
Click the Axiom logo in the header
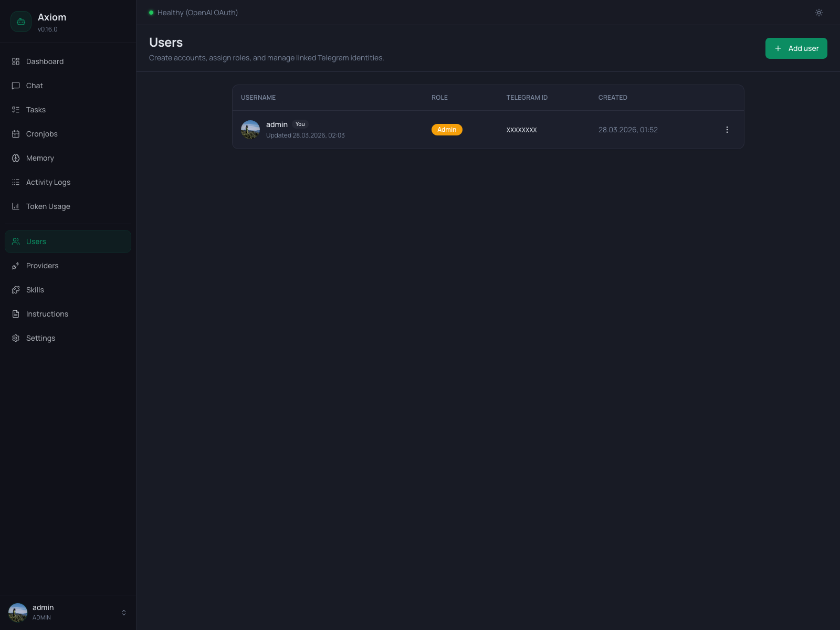(x=21, y=22)
